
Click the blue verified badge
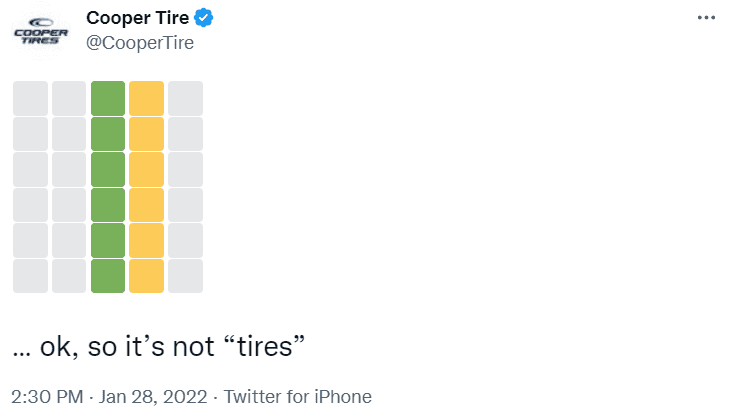click(x=205, y=18)
